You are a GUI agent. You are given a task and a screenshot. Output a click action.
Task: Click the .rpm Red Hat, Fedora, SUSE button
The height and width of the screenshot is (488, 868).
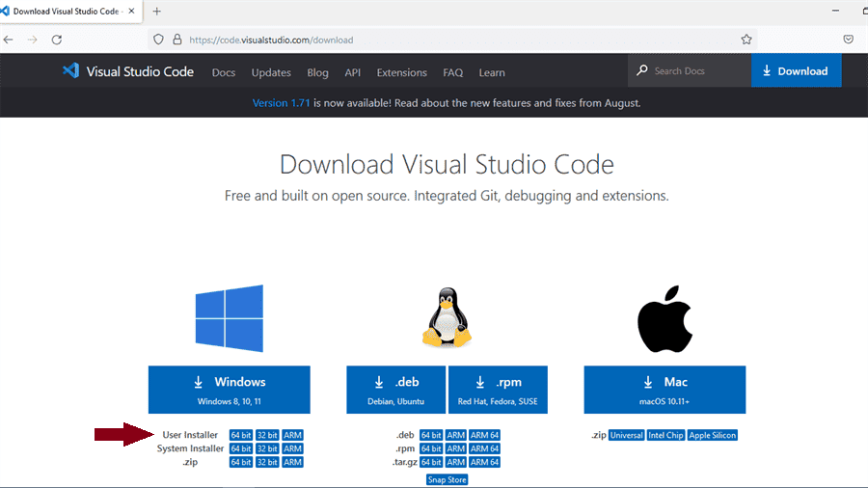pyautogui.click(x=498, y=390)
